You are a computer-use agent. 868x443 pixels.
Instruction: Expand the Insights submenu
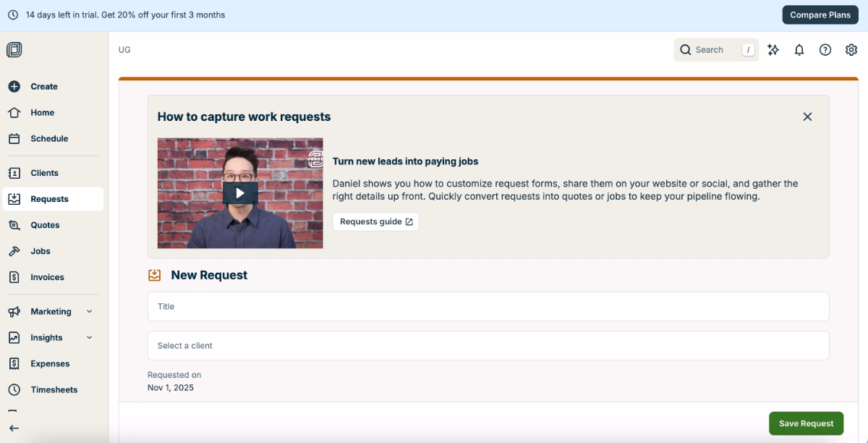click(x=88, y=337)
